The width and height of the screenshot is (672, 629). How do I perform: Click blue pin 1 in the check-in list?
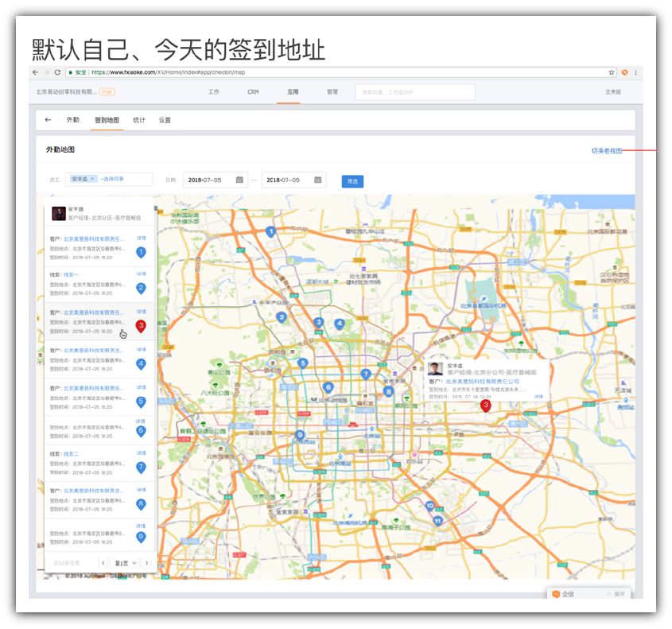[141, 252]
